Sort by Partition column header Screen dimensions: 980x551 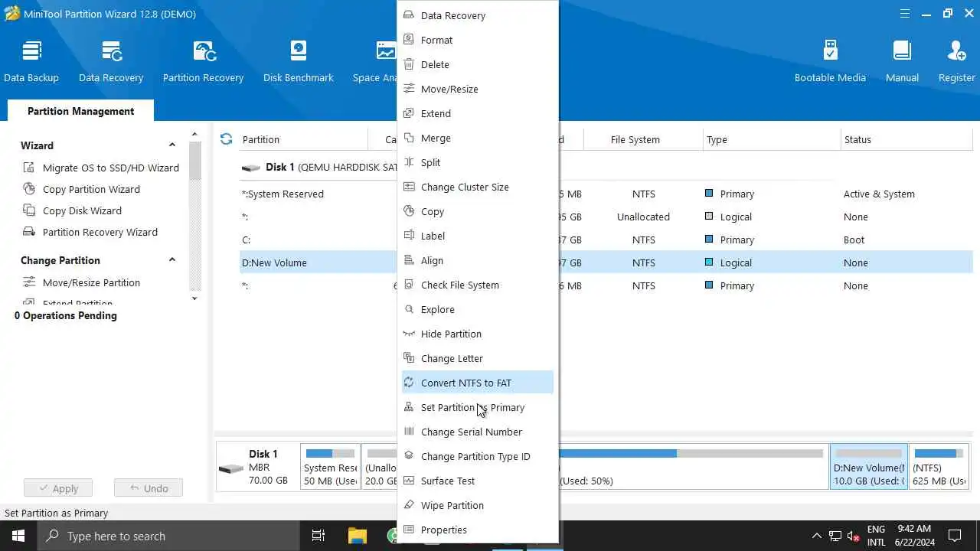303,139
